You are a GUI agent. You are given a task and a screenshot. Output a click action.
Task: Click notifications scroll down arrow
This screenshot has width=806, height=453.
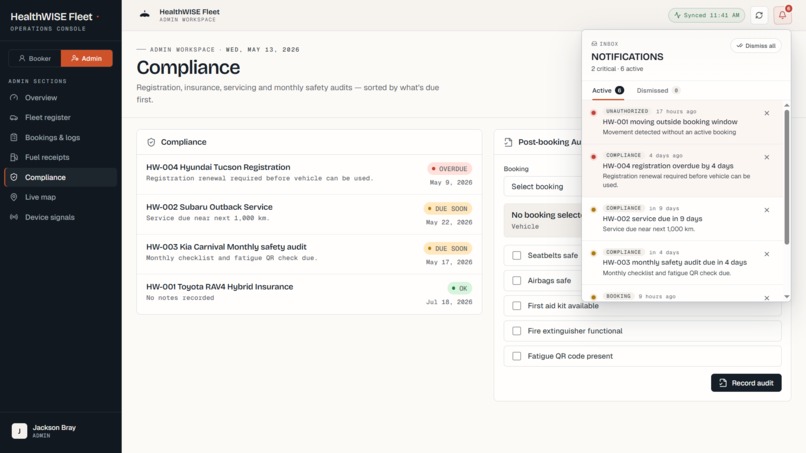(786, 297)
